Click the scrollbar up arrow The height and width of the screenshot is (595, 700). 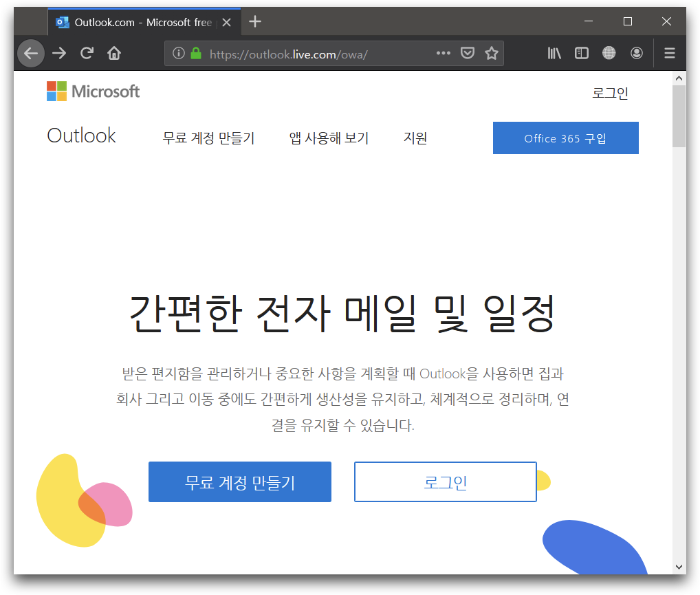tap(679, 78)
